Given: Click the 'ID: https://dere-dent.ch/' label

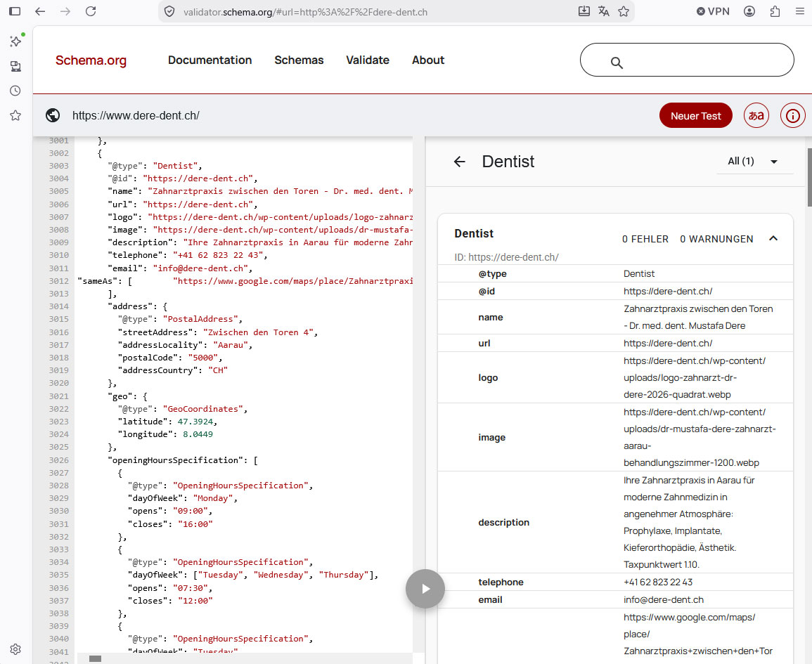Looking at the screenshot, I should coord(506,257).
